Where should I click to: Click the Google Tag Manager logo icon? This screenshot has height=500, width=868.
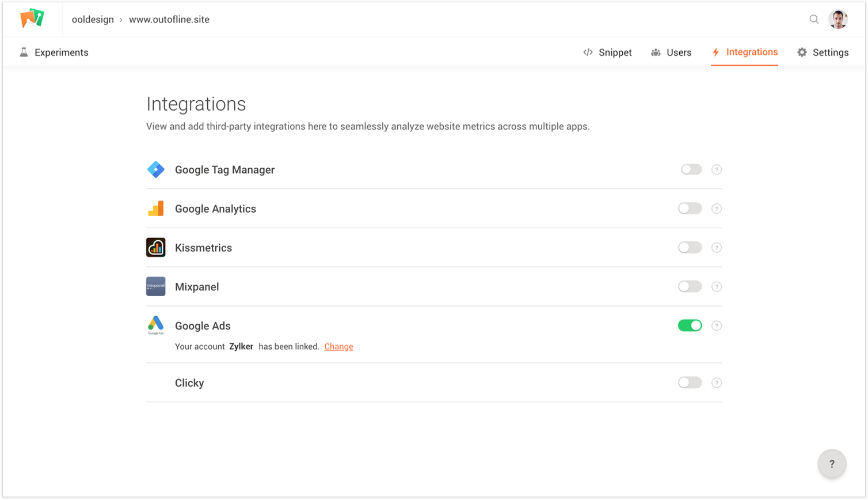pyautogui.click(x=156, y=169)
